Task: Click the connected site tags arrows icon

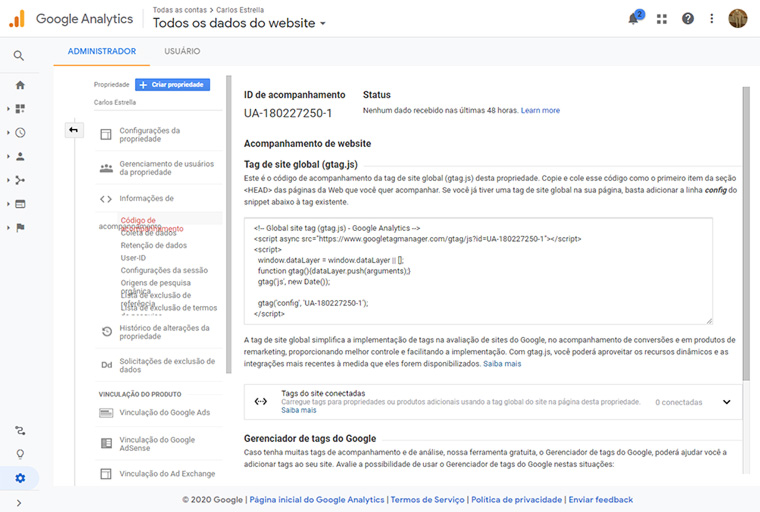Action: (x=261, y=401)
